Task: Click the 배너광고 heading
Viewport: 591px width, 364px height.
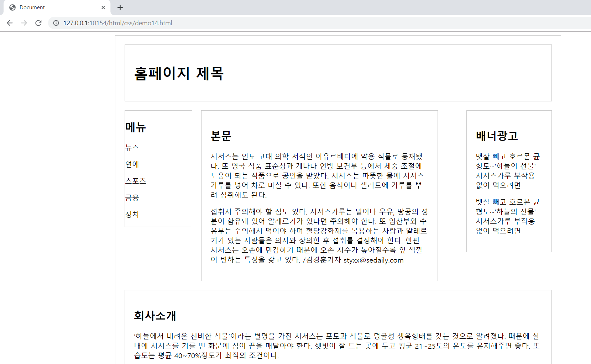Action: [497, 136]
